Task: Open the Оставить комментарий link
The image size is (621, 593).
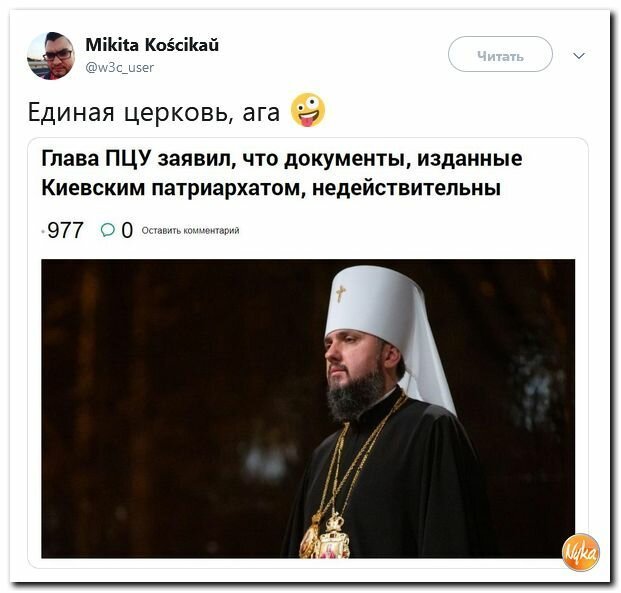Action: (190, 231)
